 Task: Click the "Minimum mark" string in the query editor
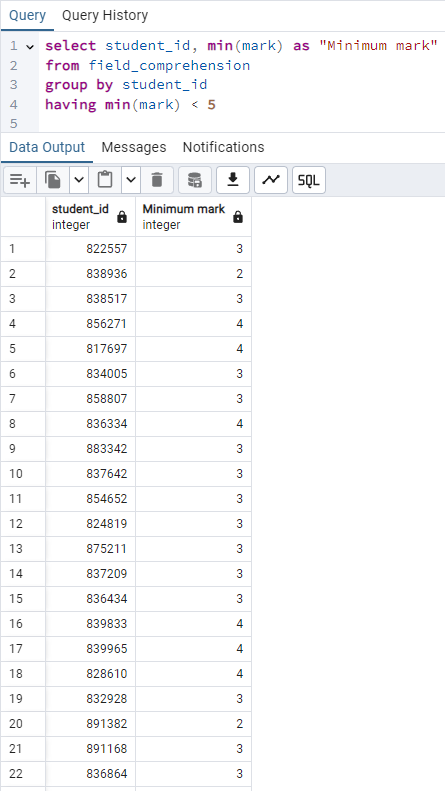[378, 46]
